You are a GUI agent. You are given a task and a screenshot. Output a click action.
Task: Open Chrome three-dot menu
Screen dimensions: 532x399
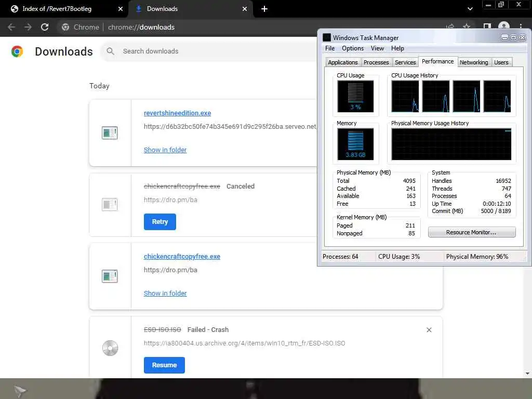pos(521,26)
